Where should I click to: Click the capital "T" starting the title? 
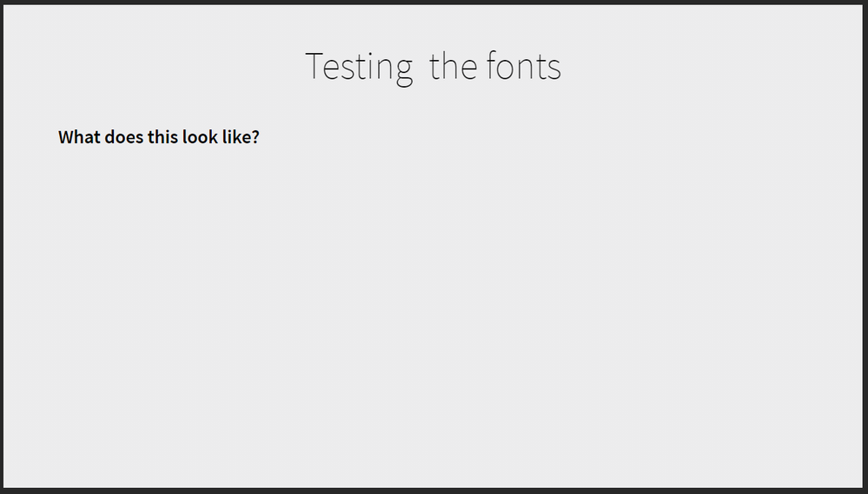coord(314,67)
